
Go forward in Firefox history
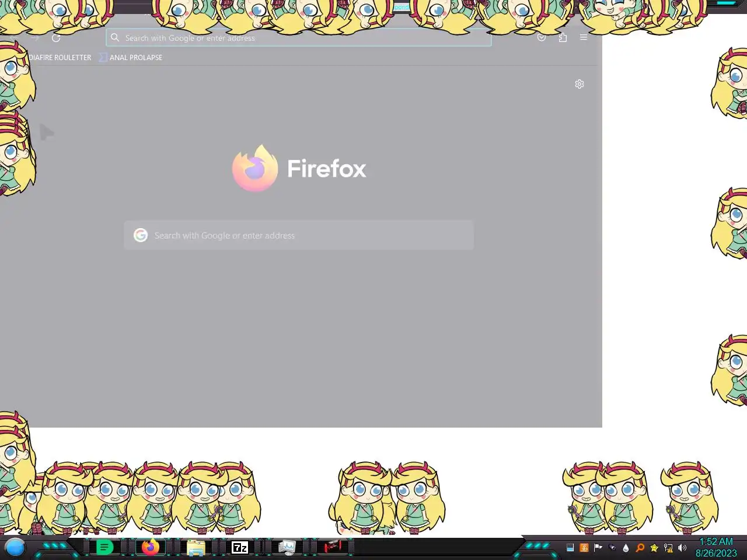point(36,38)
